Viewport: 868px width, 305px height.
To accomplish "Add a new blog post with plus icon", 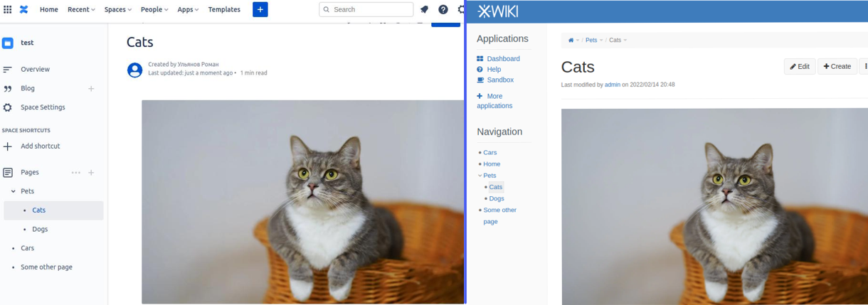I will point(91,89).
